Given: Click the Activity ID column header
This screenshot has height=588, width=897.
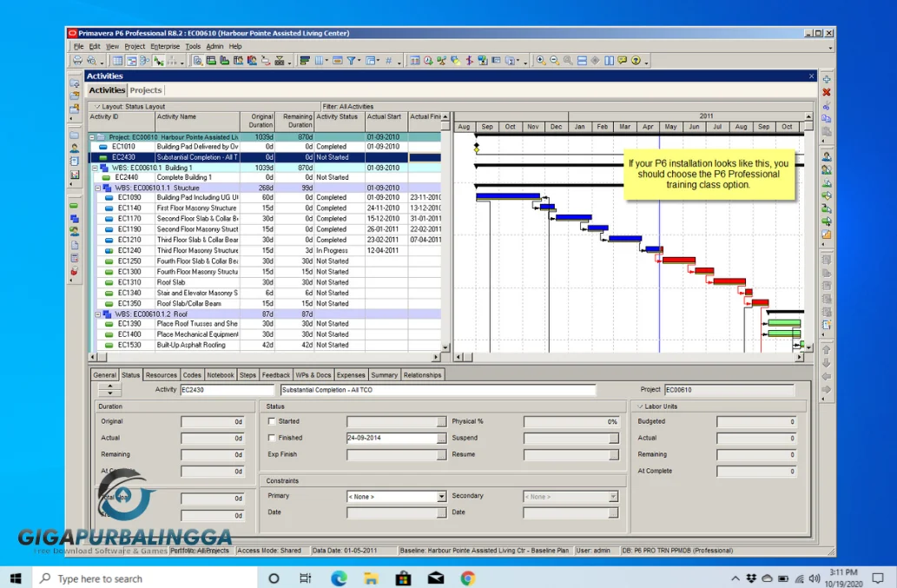Looking at the screenshot, I should pyautogui.click(x=122, y=122).
